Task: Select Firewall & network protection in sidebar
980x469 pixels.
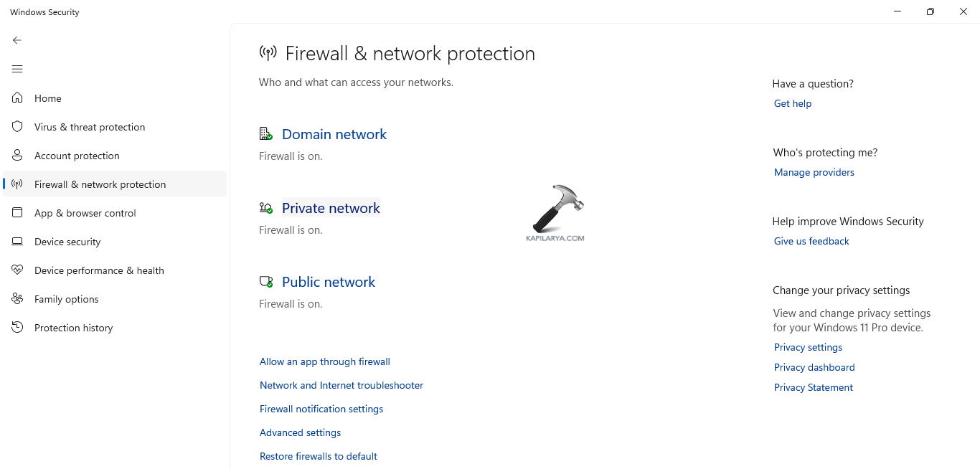Action: [100, 184]
